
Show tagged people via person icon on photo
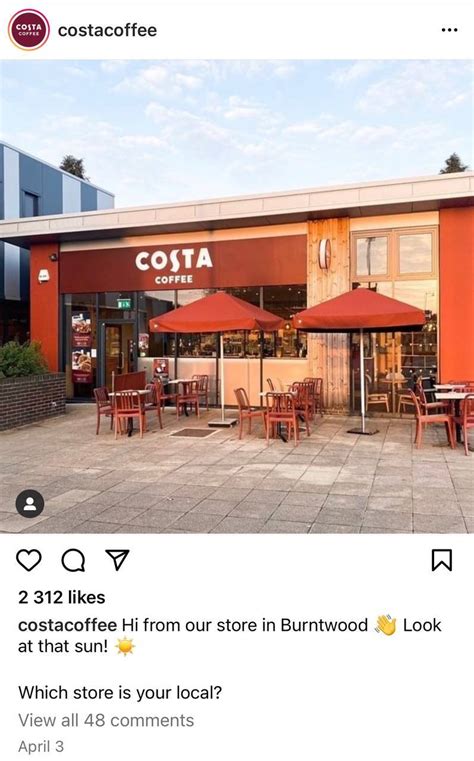(30, 504)
